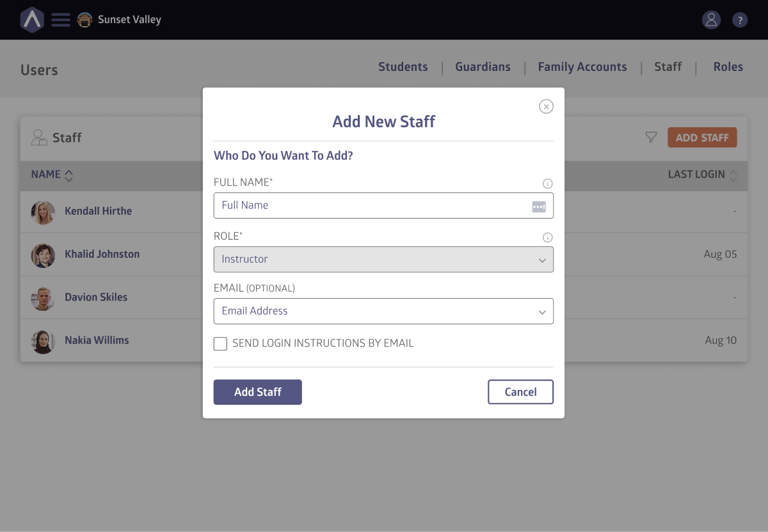Click the autofill icon in Full Name field

click(x=538, y=206)
